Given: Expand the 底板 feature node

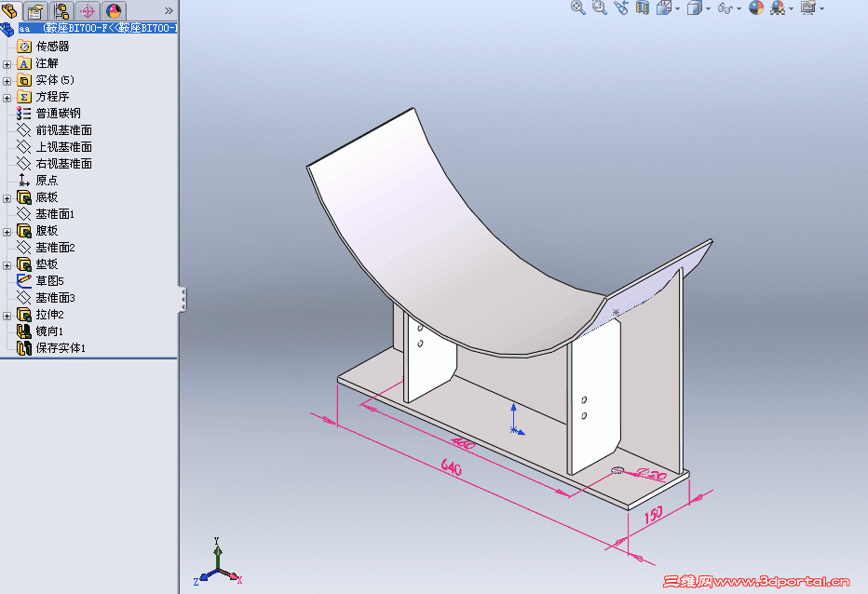Looking at the screenshot, I should coord(7,198).
